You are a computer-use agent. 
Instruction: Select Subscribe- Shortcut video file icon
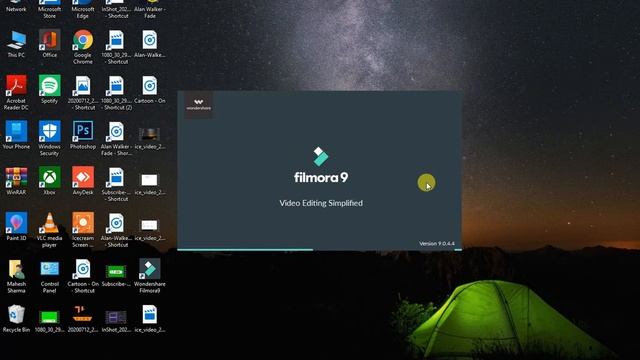click(116, 184)
